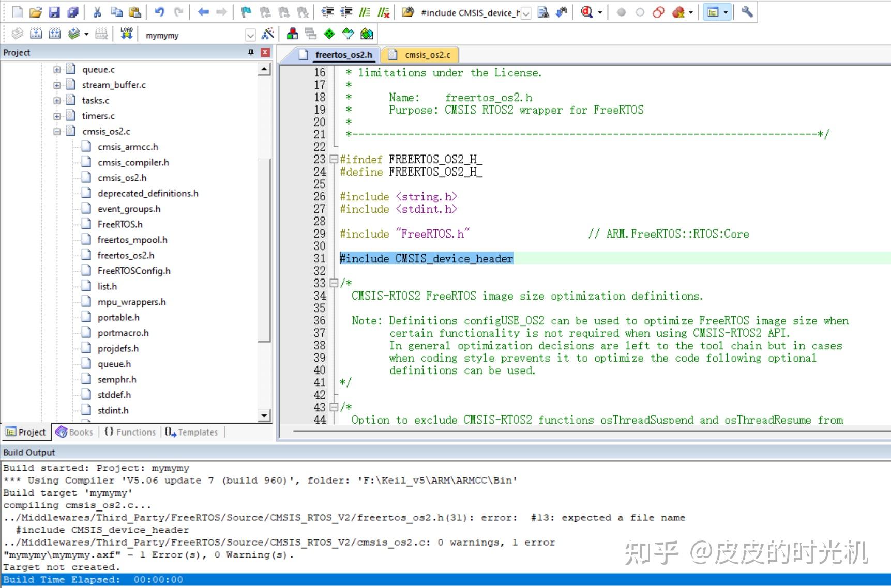Open the find text history dropdown
The width and height of the screenshot is (891, 588).
526,13
